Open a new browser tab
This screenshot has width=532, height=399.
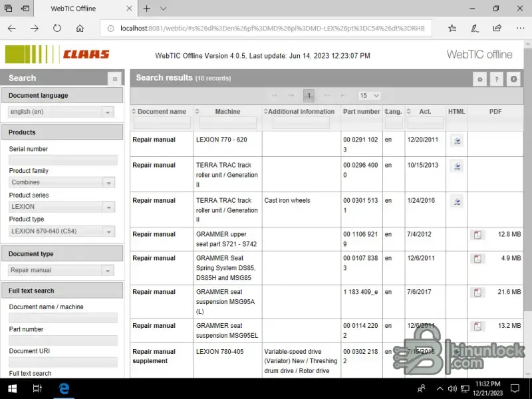click(x=146, y=9)
